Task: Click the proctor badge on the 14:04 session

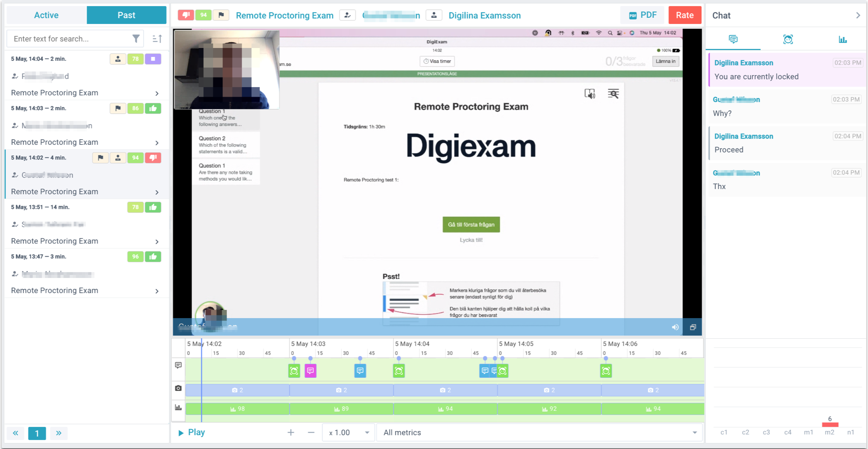Action: pyautogui.click(x=118, y=59)
